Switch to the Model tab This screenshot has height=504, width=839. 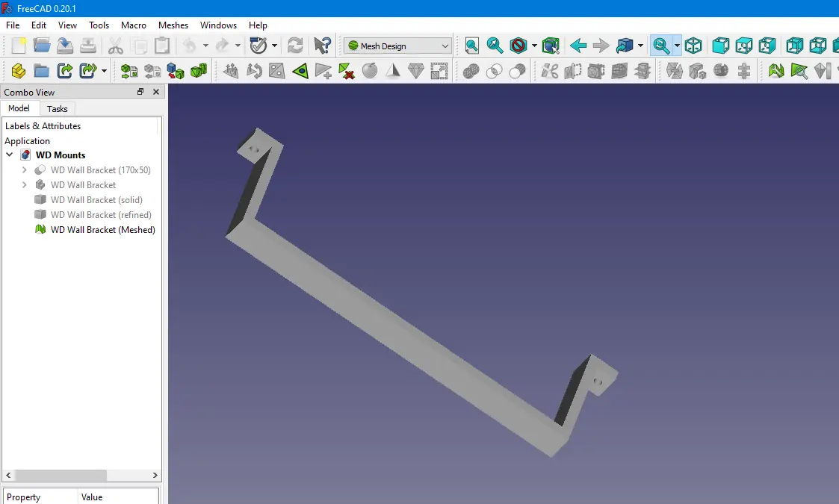click(x=19, y=108)
